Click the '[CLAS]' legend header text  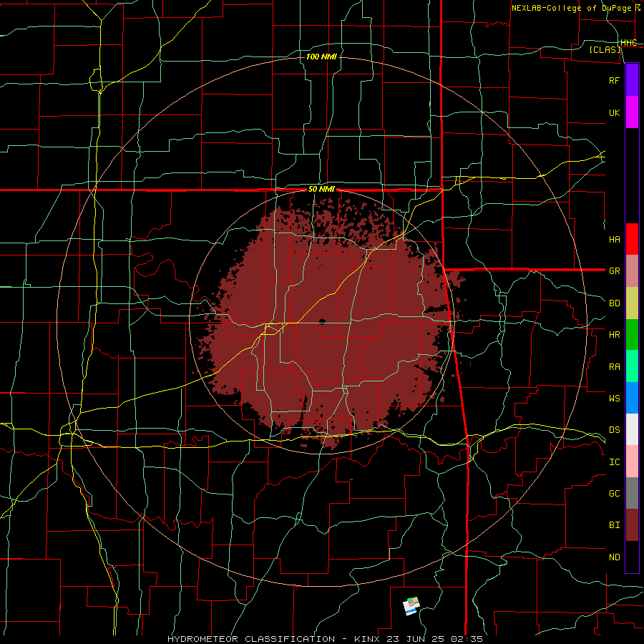click(605, 49)
